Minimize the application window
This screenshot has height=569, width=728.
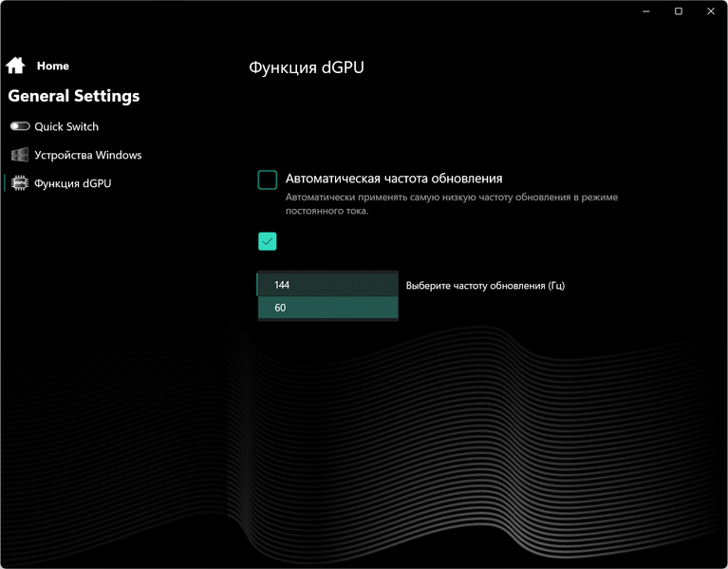coord(645,11)
